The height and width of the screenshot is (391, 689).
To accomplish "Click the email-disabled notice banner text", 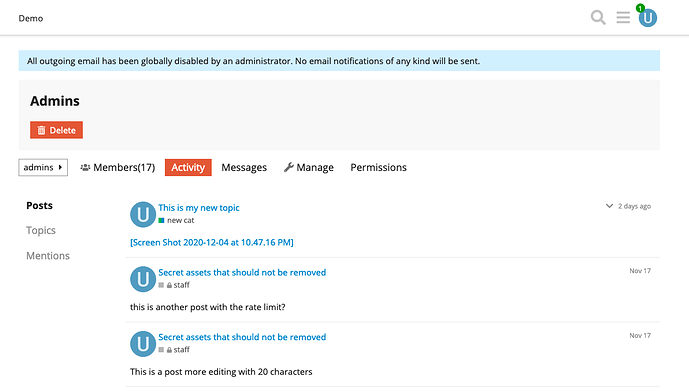I will pos(253,61).
